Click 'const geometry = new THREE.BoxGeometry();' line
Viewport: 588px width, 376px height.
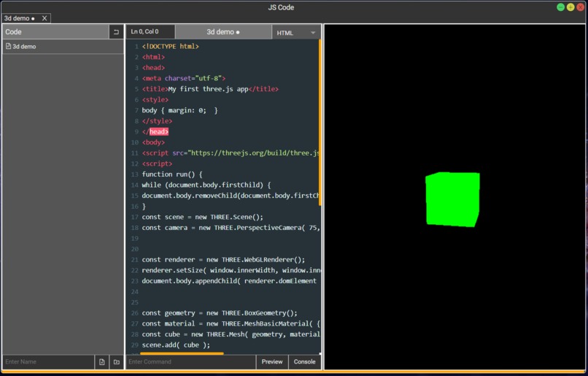click(220, 313)
